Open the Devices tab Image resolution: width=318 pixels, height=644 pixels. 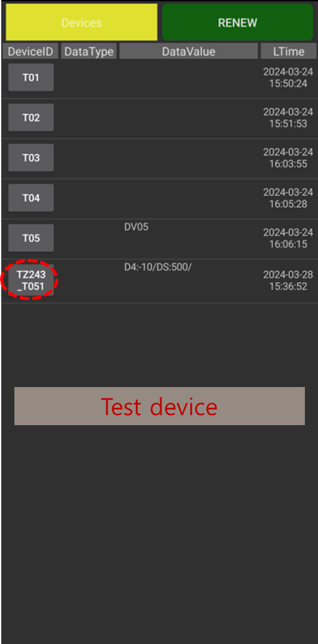coord(81,22)
